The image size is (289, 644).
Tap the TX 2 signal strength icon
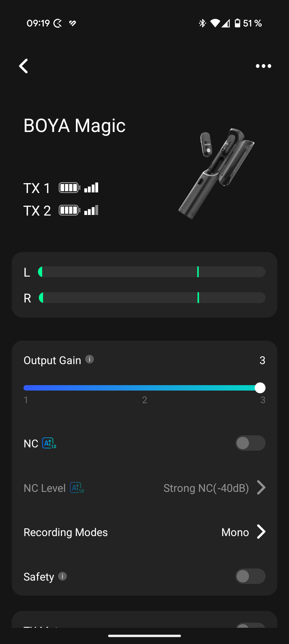(91, 210)
